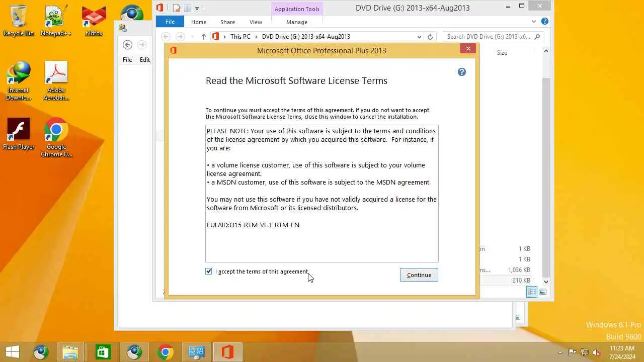The height and width of the screenshot is (362, 644).
Task: Switch Explorer to large icons view
Action: (543, 292)
